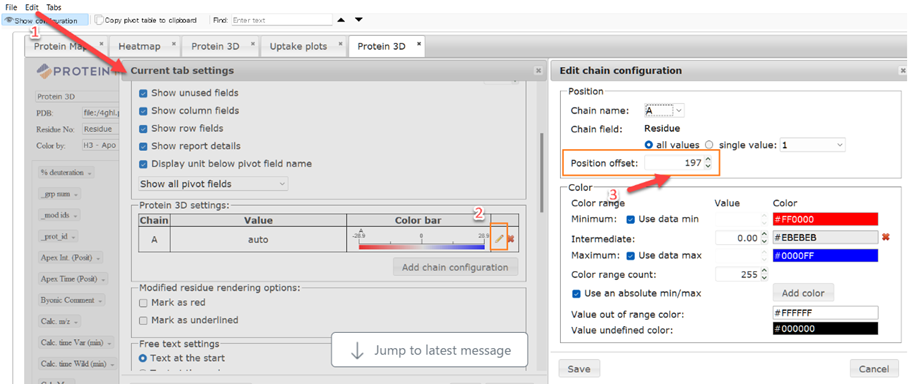Toggle Use an absolute min/max
Image resolution: width=921 pixels, height=384 pixels.
pyautogui.click(x=577, y=293)
